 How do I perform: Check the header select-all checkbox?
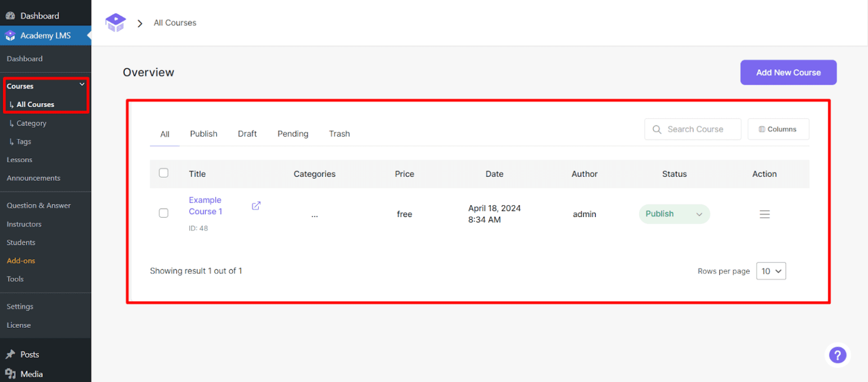tap(163, 173)
